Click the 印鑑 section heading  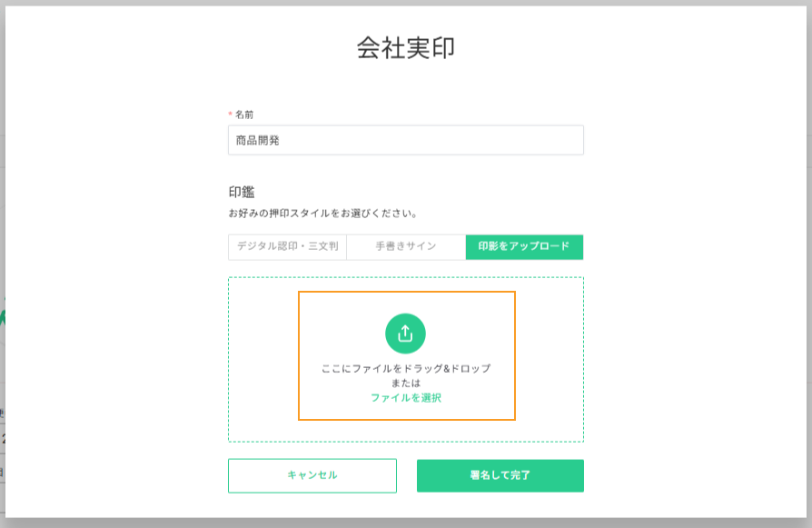click(x=242, y=193)
